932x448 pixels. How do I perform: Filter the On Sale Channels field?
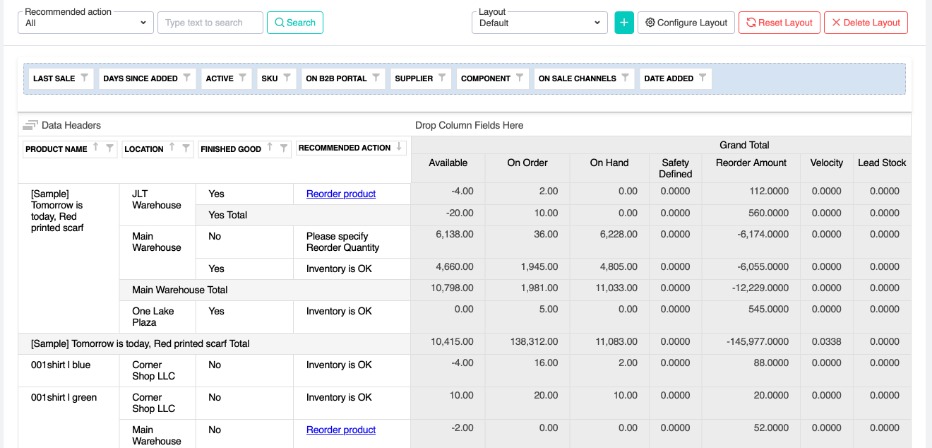click(x=625, y=77)
